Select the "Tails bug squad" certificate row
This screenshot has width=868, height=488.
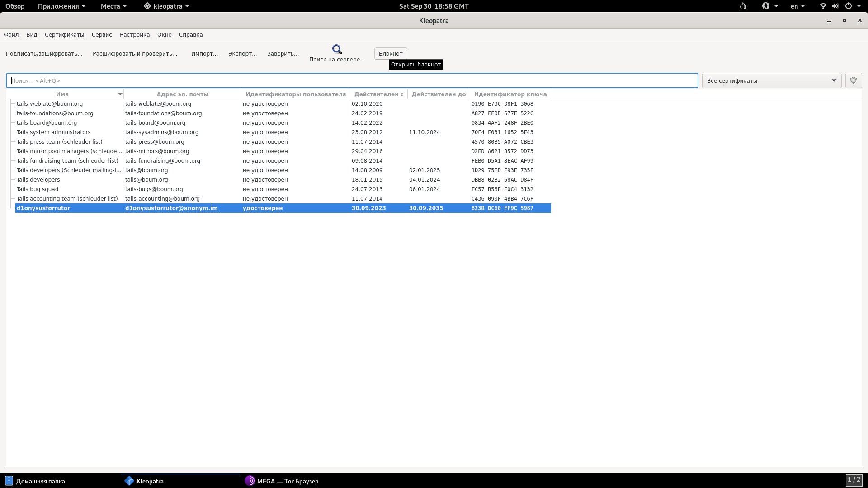[38, 189]
